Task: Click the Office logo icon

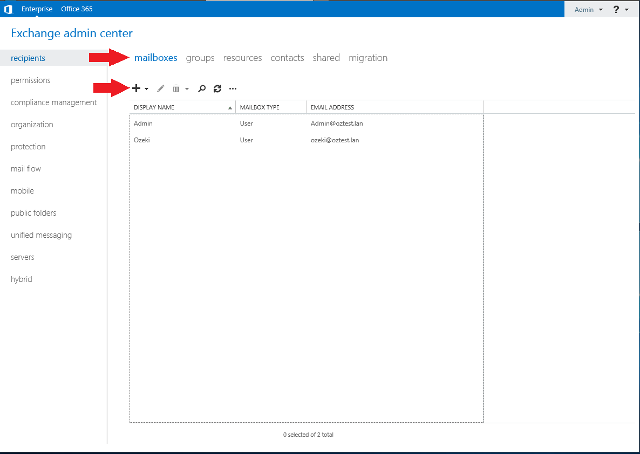Action: [x=8, y=9]
